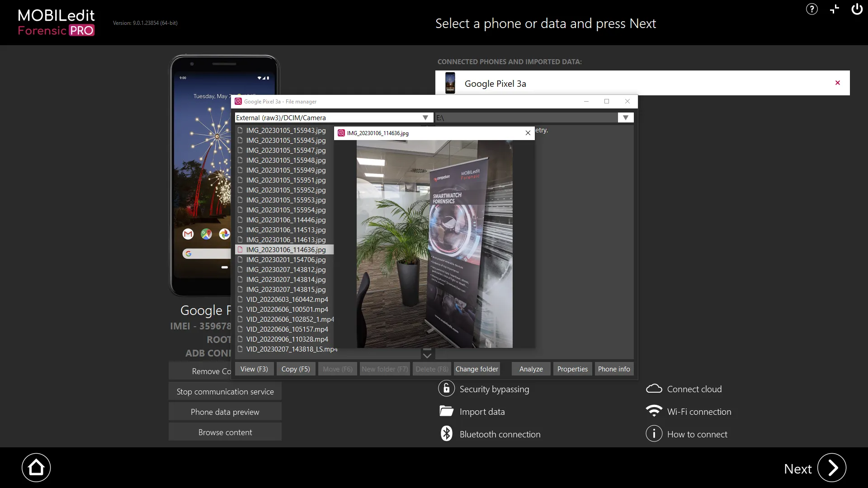Select IMG_20230201_154706.jpg in the file list
The height and width of the screenshot is (488, 868).
(286, 260)
